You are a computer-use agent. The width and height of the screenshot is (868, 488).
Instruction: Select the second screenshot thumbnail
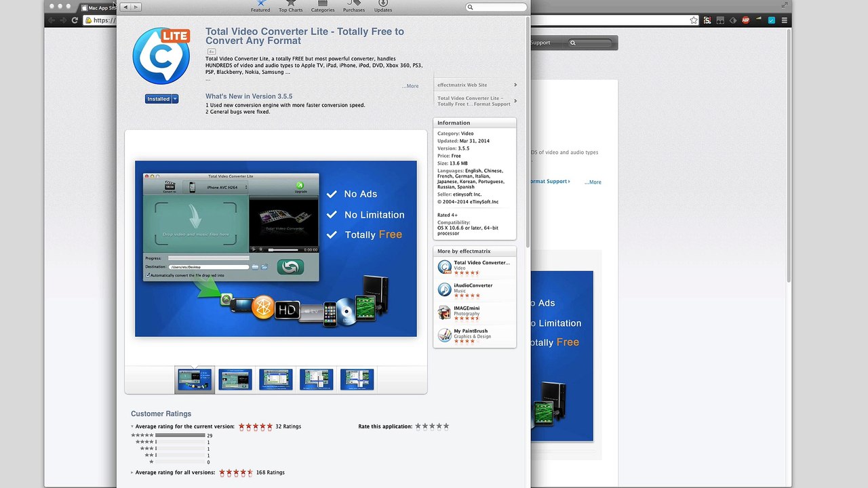(235, 380)
